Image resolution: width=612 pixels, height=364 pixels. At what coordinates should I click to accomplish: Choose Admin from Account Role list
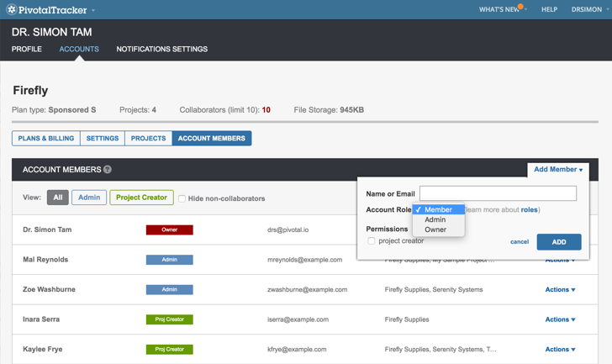tap(435, 219)
